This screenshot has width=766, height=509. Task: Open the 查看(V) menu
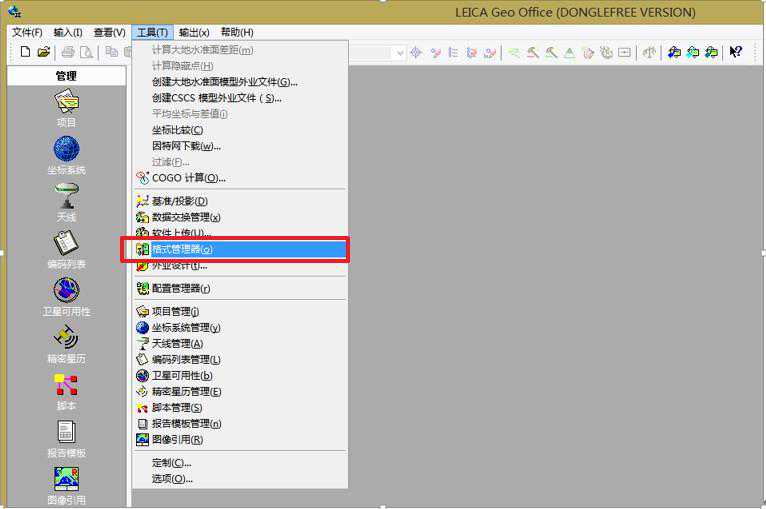(x=109, y=32)
